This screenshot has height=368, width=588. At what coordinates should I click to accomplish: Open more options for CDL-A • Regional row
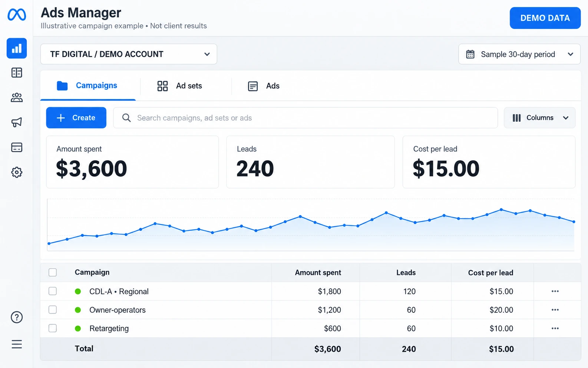555,291
